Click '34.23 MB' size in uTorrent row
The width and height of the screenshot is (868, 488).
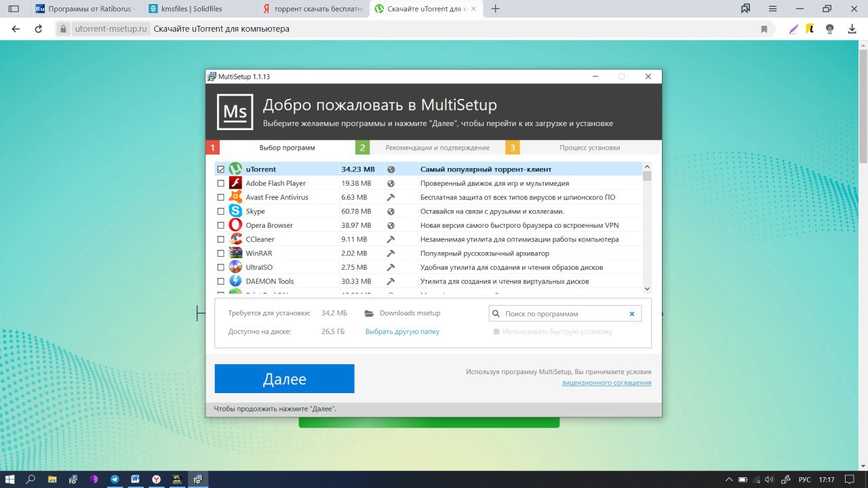point(358,169)
